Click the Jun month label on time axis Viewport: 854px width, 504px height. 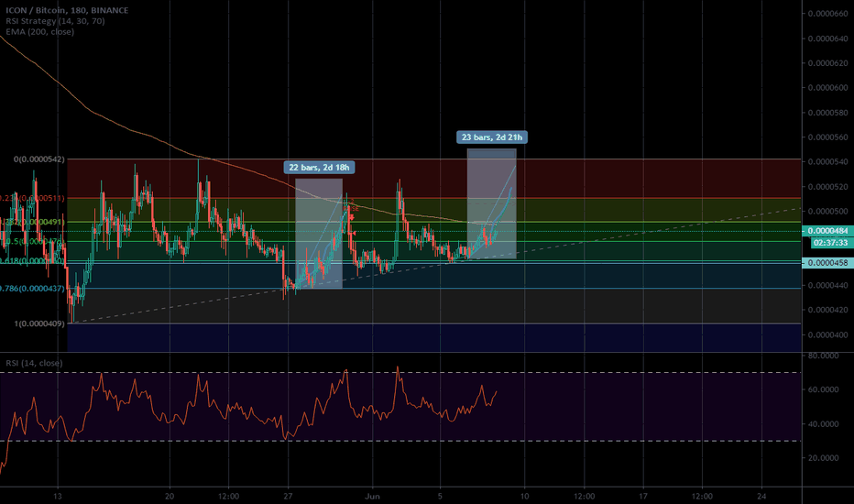point(373,497)
